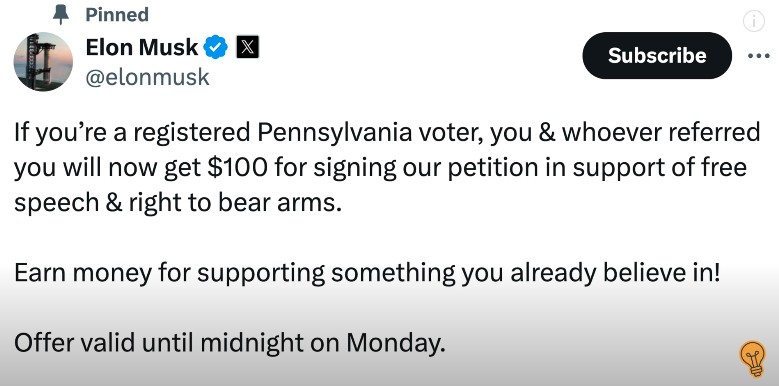Click the orange lightbulb icon
Viewport: 779px width, 386px height.
click(753, 359)
